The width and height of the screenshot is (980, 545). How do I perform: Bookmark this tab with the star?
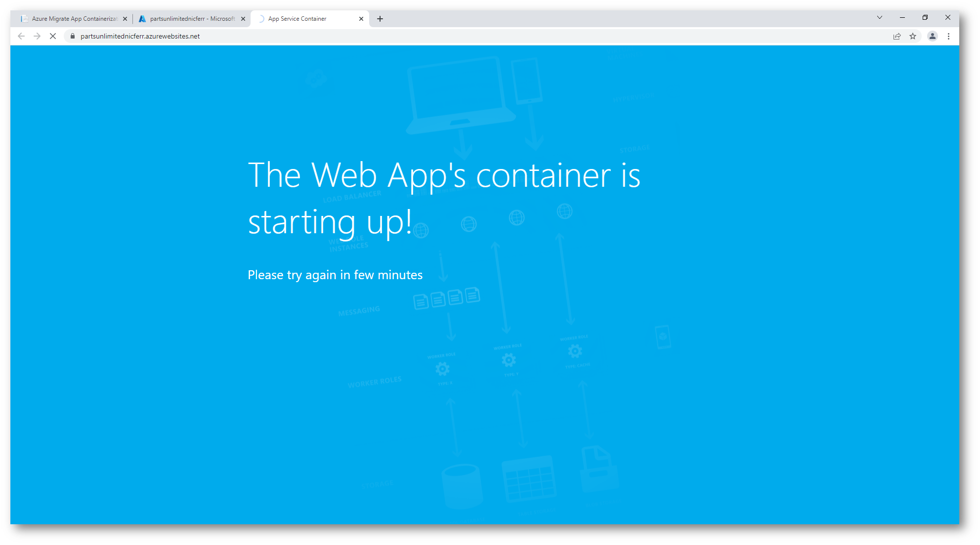point(913,36)
